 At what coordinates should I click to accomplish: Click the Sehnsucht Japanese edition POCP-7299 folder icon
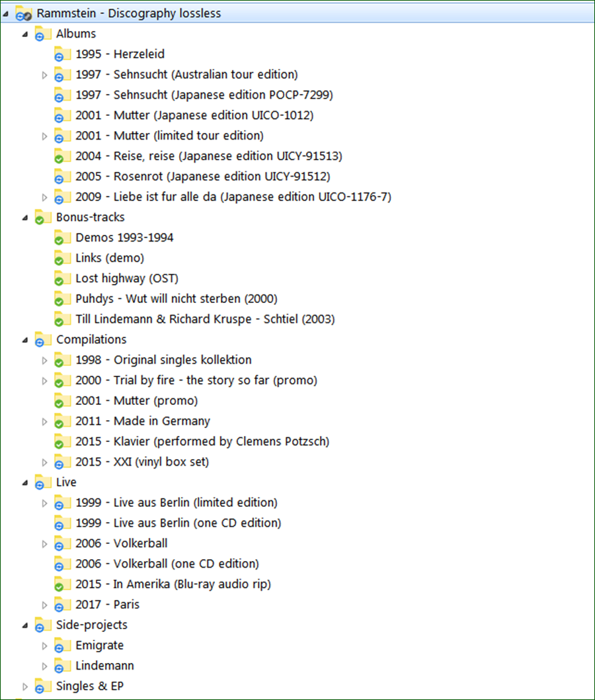62,95
